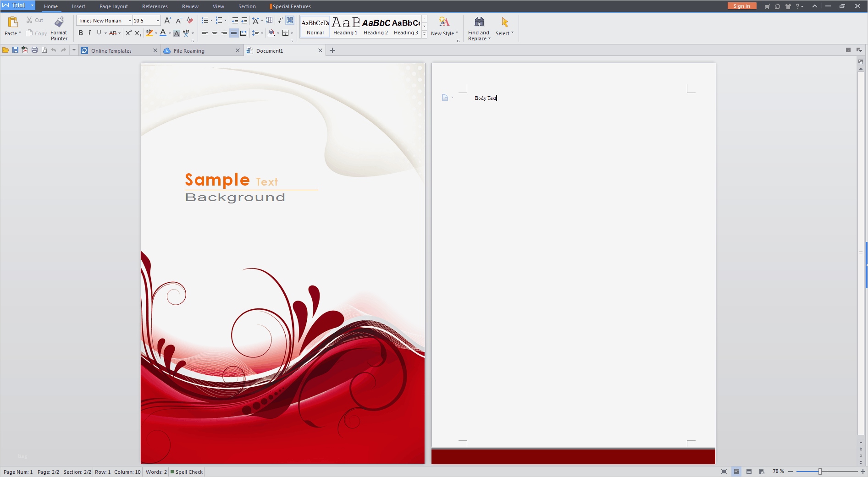Toggle bold formatting
Viewport: 868px width, 477px height.
(81, 33)
